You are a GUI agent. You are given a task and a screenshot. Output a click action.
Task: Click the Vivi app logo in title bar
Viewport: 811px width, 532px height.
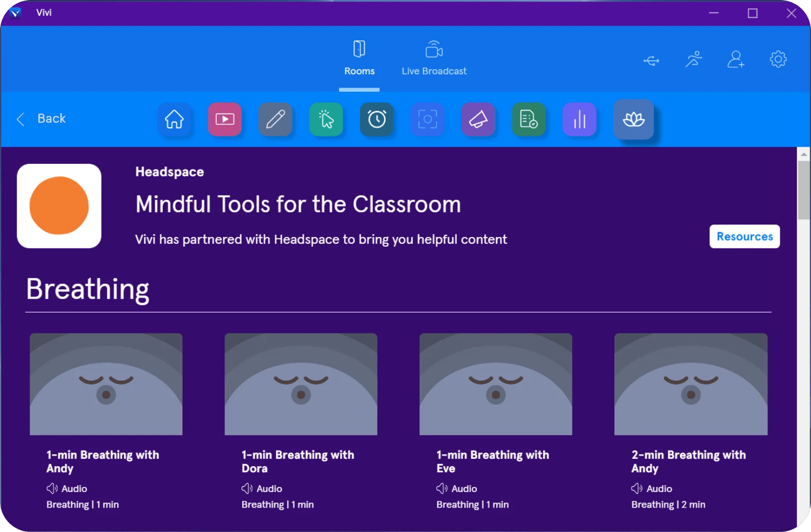point(15,13)
